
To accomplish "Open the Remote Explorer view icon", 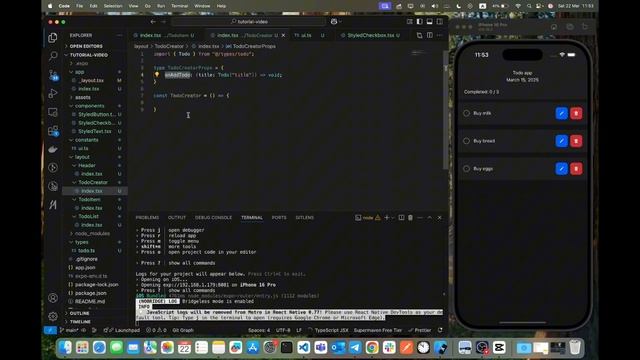I will [x=53, y=112].
